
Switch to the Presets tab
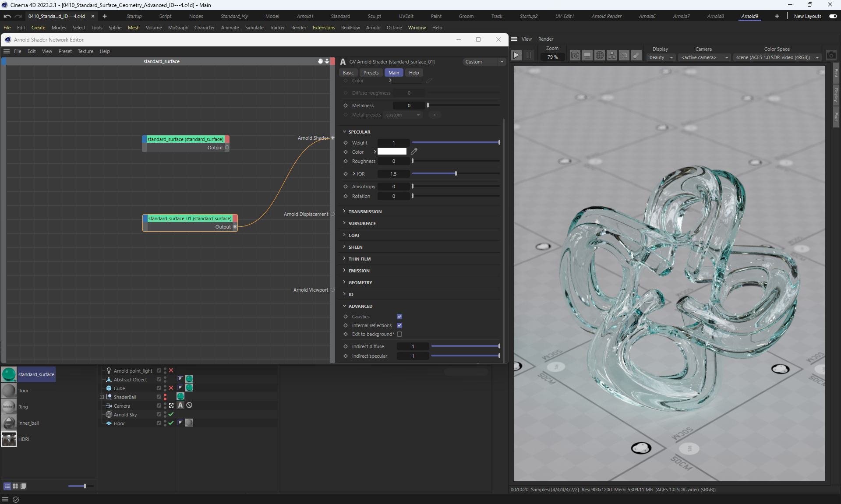click(x=371, y=73)
